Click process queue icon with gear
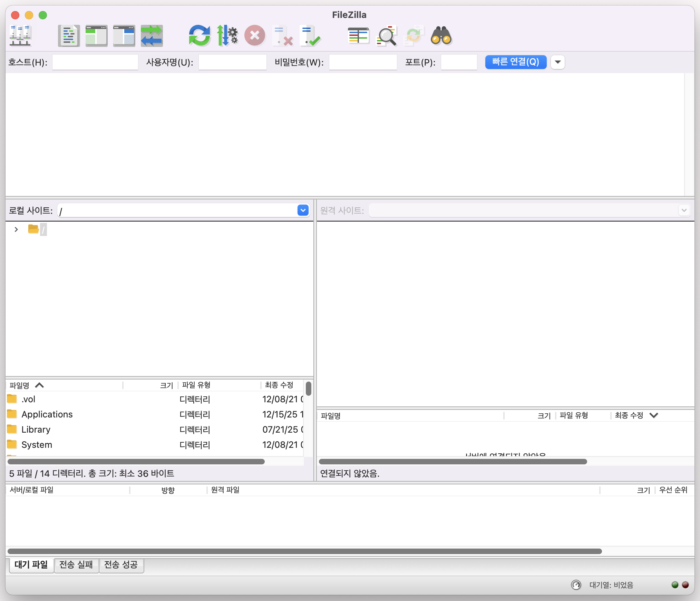Screen dimensions: 700x601 pos(227,36)
